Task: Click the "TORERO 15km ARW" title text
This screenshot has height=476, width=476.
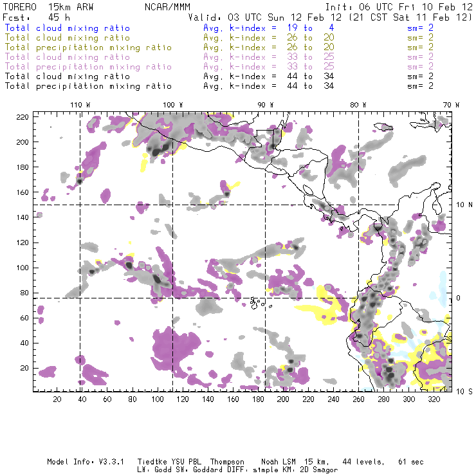Action: click(x=48, y=7)
